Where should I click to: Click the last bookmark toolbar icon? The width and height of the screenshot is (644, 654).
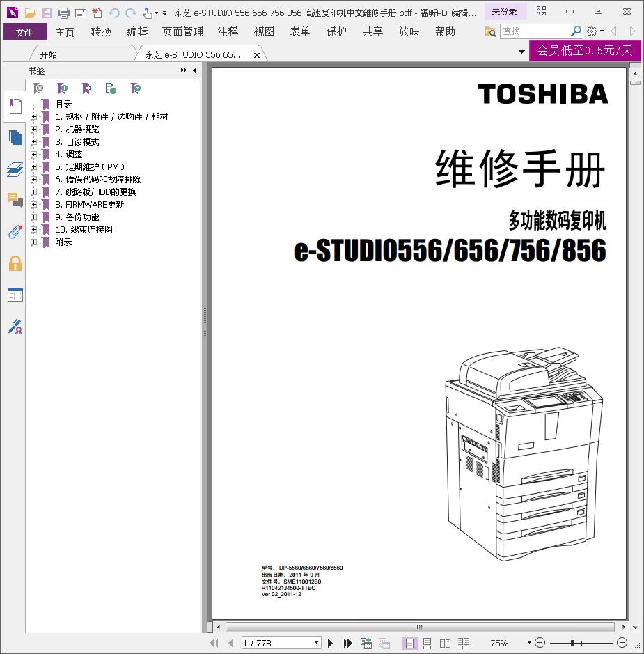click(x=135, y=88)
